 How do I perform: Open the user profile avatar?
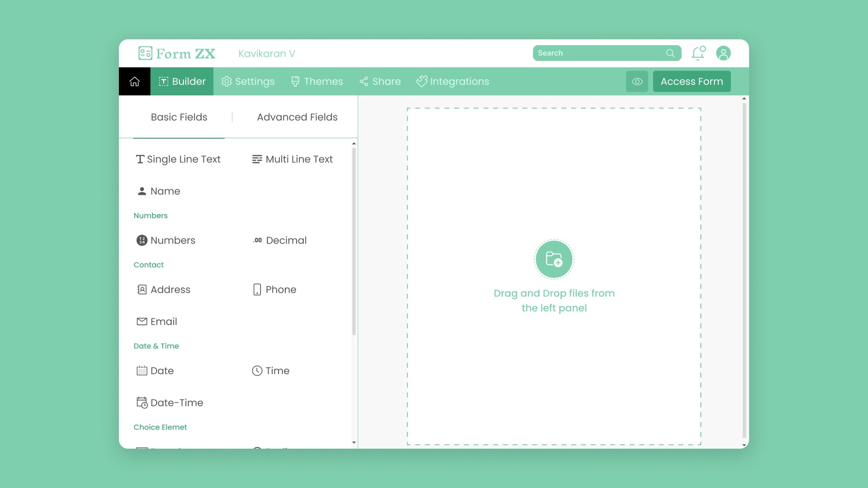tap(723, 53)
